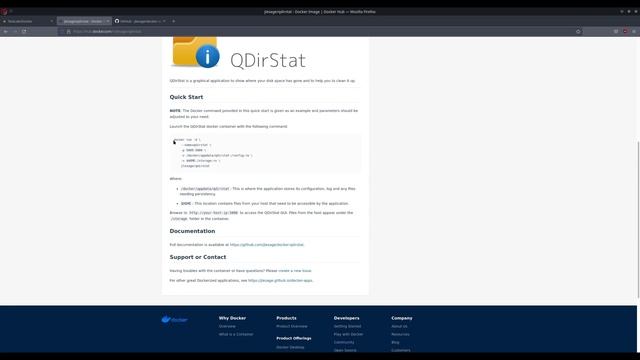Image resolution: width=640 pixels, height=360 pixels.
Task: Open the jlesage.github.io/docker-apps link
Action: coord(280,281)
